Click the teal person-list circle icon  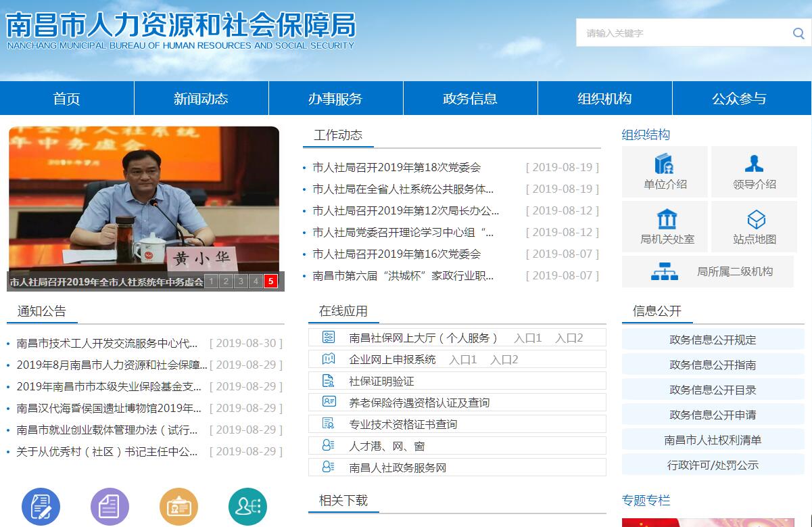247,507
